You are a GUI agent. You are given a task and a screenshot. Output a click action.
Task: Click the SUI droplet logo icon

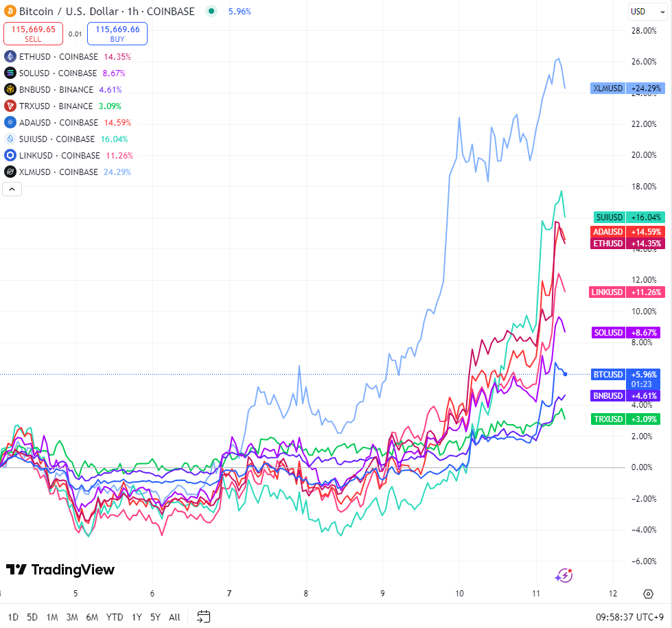[10, 139]
